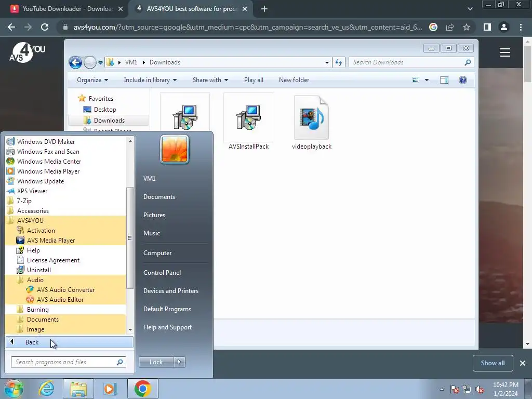
Task: Open the AVS4YOU site hamburger menu
Action: tap(505, 52)
